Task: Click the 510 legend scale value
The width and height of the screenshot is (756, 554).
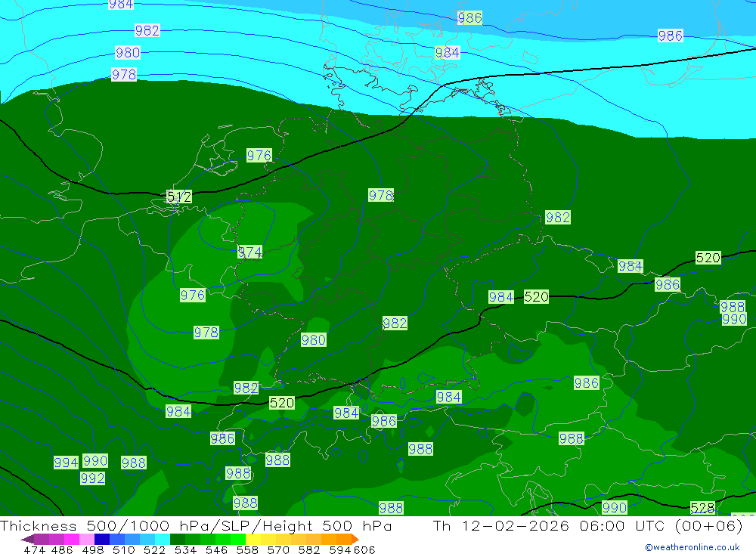Action: (124, 549)
